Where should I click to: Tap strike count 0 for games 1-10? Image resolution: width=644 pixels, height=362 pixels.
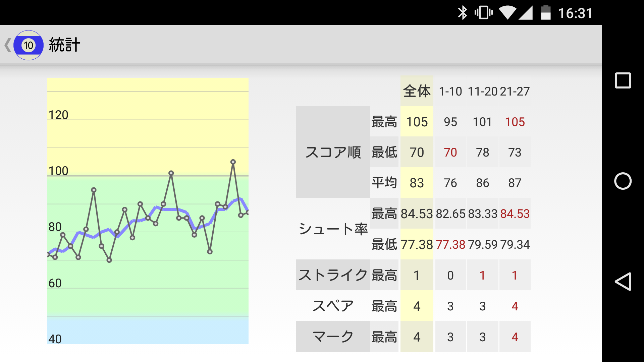pos(450,275)
